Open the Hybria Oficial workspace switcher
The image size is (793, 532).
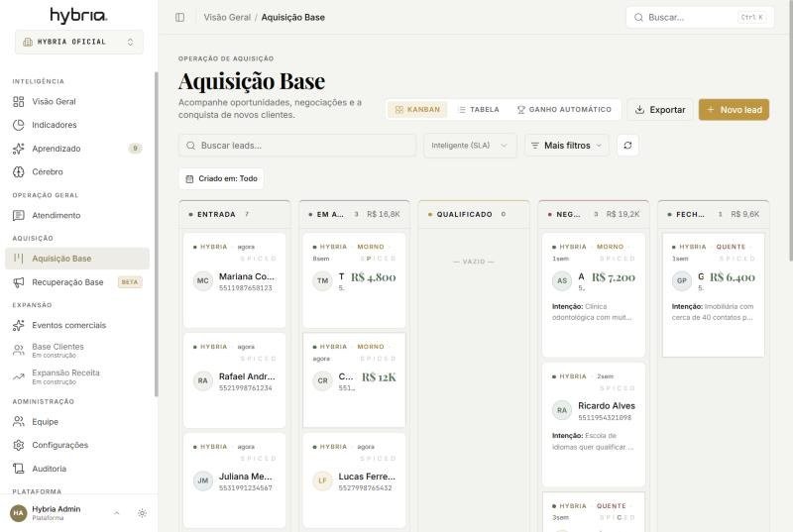[x=79, y=42]
